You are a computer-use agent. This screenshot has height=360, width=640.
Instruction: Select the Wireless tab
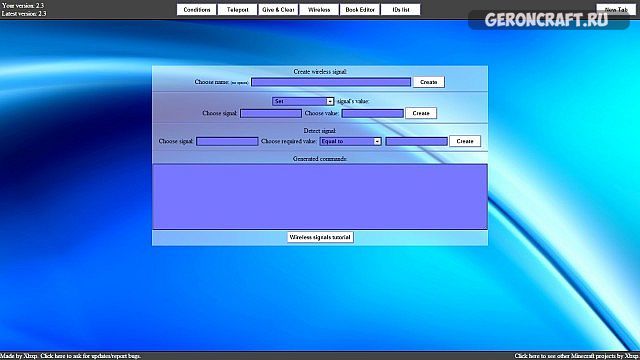tap(319, 10)
